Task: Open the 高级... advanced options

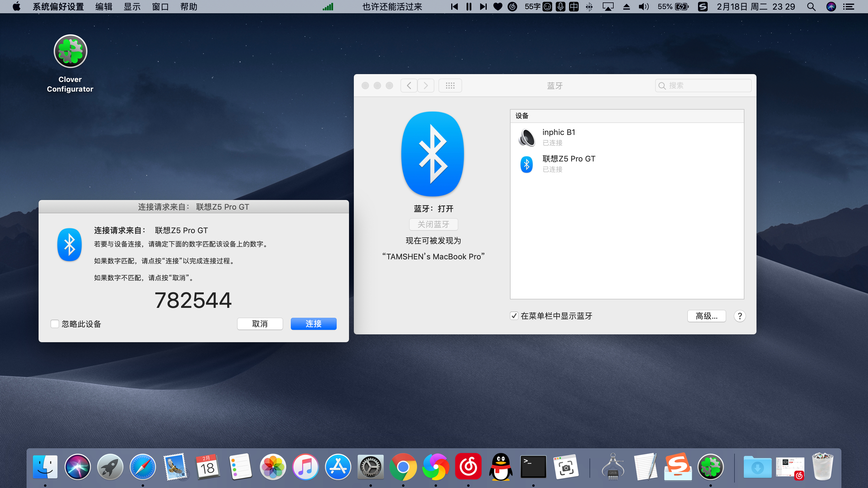Action: (x=706, y=316)
